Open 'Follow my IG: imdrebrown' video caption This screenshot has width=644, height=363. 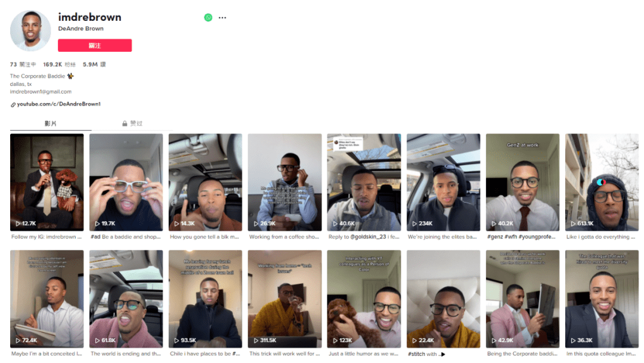[x=47, y=237]
